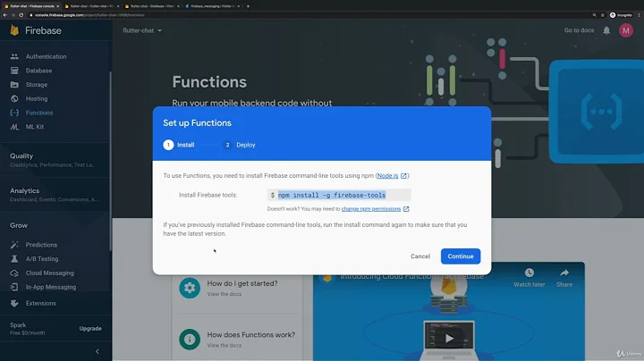The image size is (644, 361).
Task: Switch to the firebase_messaging browser tab
Action: point(212,6)
